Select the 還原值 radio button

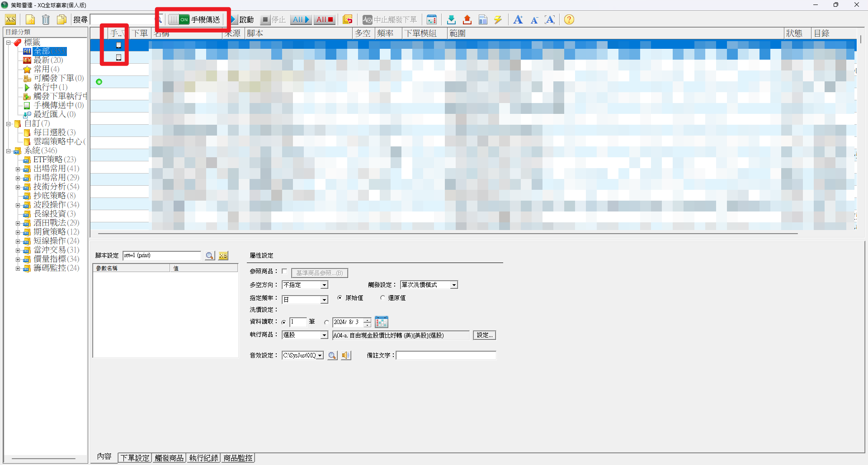pyautogui.click(x=382, y=298)
